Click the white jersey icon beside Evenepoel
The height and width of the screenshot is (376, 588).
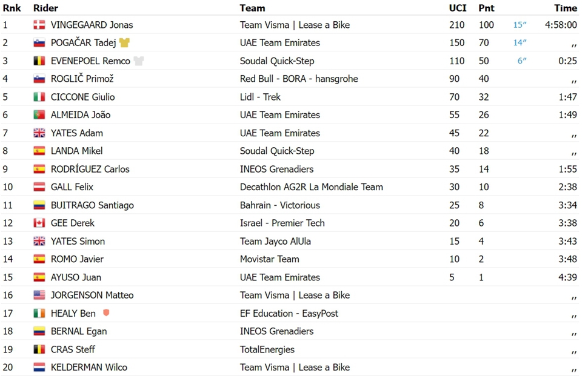(139, 61)
